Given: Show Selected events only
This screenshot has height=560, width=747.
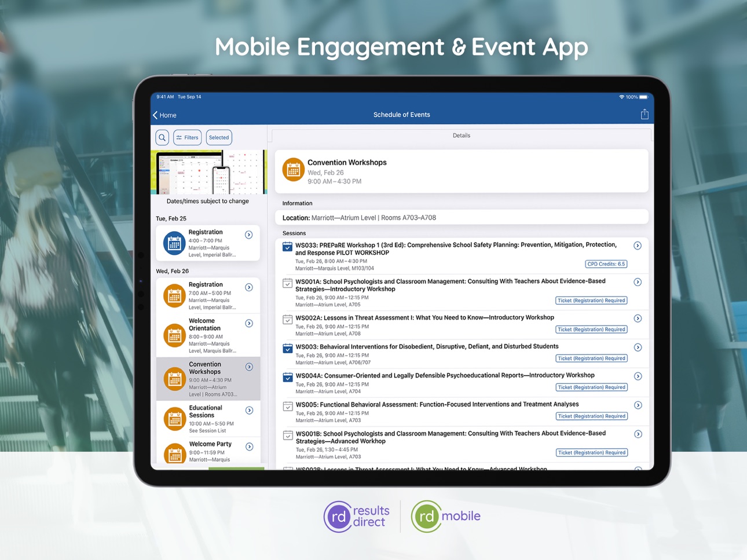Looking at the screenshot, I should [219, 137].
